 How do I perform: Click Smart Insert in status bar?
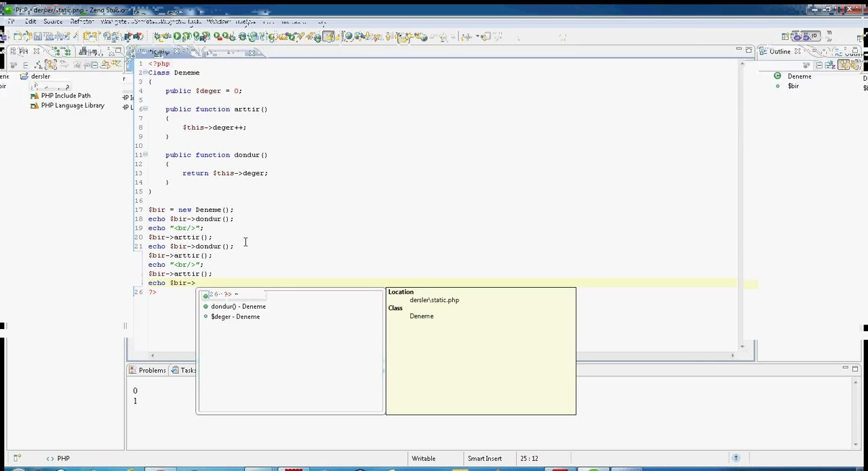(x=485, y=459)
